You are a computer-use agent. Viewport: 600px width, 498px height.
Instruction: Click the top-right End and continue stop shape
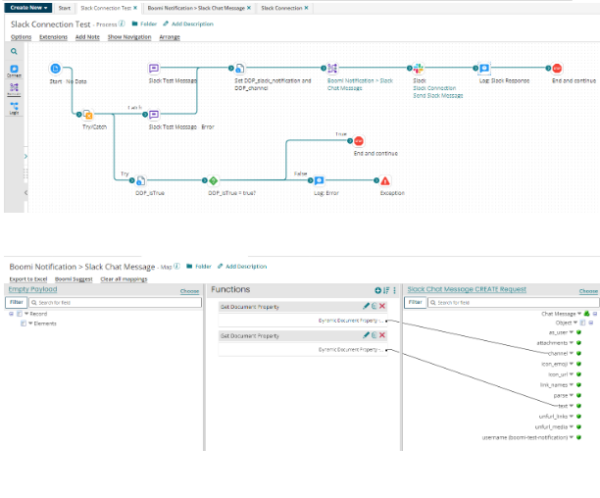[x=557, y=68]
